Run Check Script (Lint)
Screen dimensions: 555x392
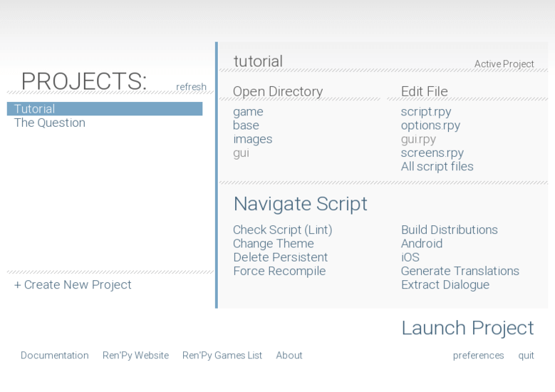(x=282, y=230)
